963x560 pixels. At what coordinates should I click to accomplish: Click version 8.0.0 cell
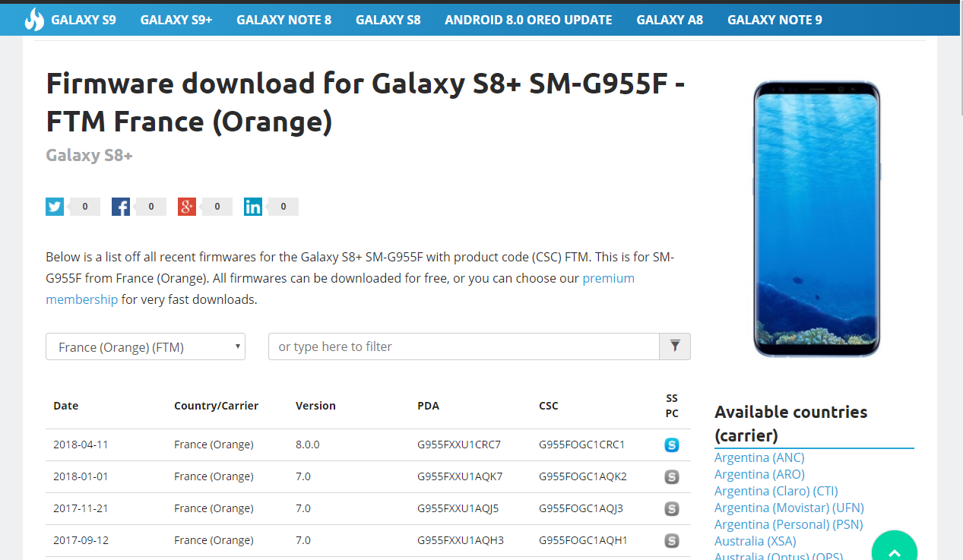pyautogui.click(x=308, y=445)
